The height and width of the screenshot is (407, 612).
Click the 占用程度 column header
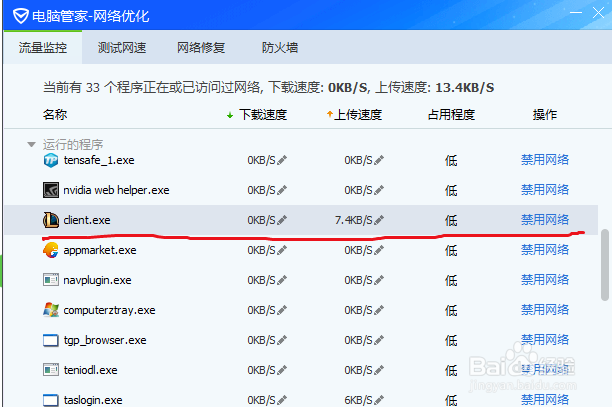(x=451, y=115)
